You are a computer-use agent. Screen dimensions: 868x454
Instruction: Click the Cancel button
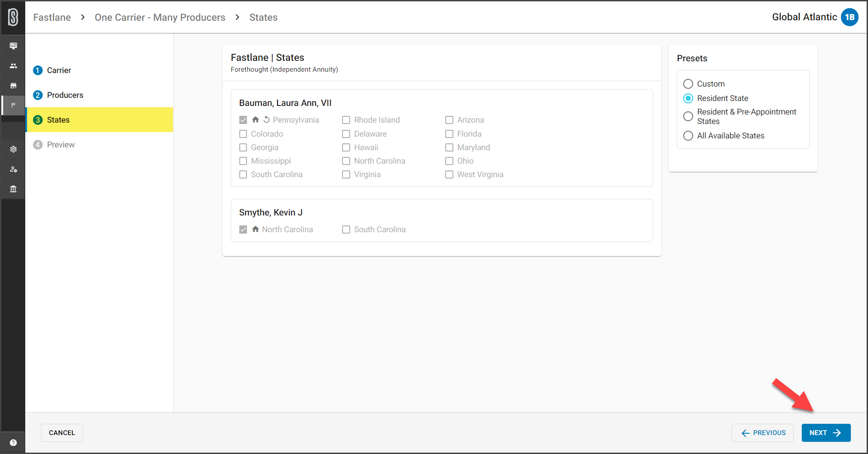point(62,433)
